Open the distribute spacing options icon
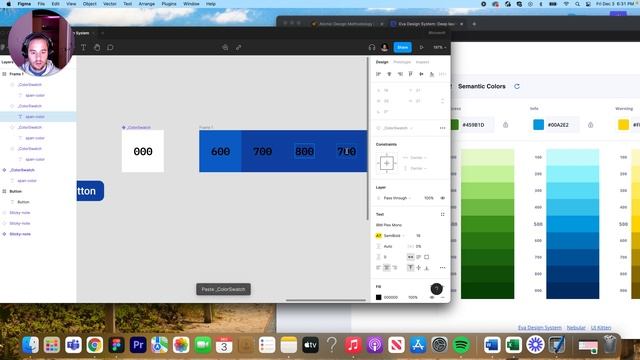640x360 pixels. (x=442, y=74)
